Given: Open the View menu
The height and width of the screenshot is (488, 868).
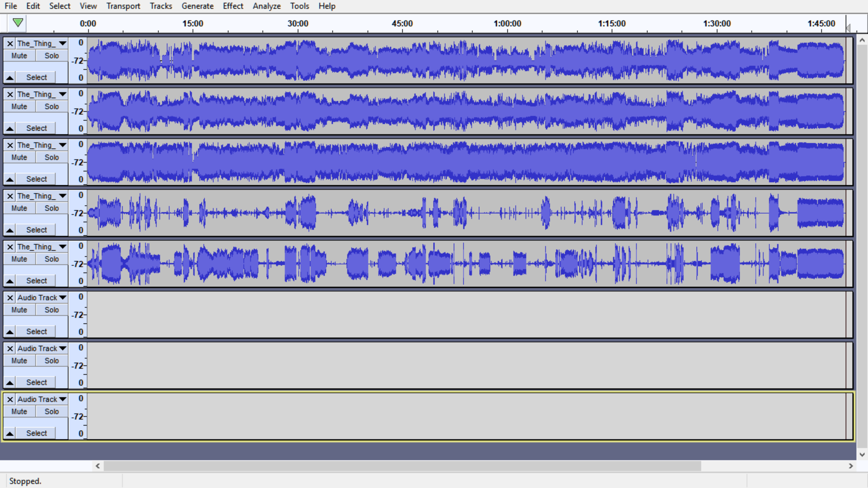Looking at the screenshot, I should [x=88, y=6].
